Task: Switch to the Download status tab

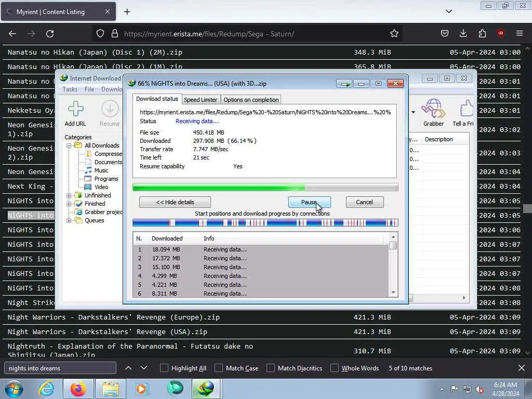Action: click(157, 99)
